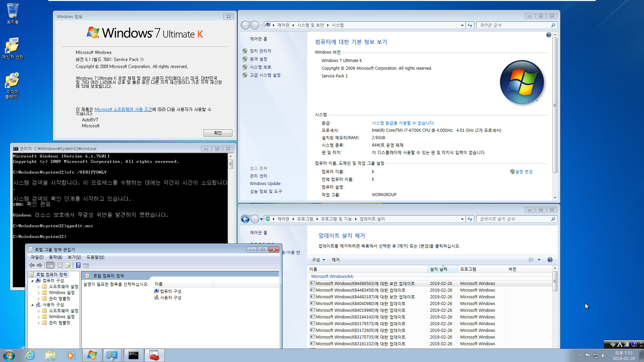Viewport: 644px width, 362px height.
Task: Expand 관리 템플릿 under 사용자 구성
Action: coord(39,323)
